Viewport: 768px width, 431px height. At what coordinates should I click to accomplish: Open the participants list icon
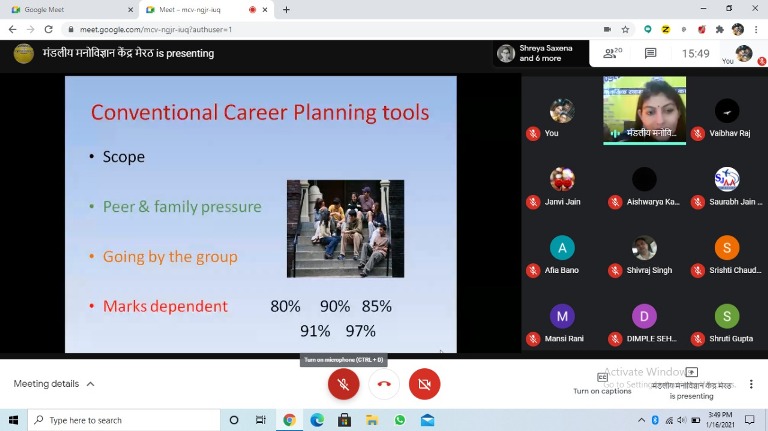[x=612, y=54]
